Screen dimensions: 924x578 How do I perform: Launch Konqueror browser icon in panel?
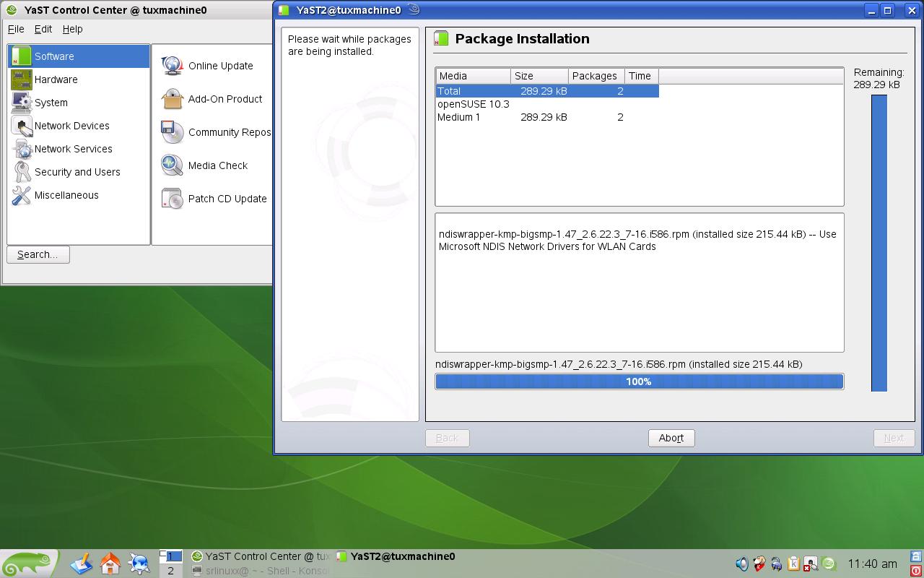coord(139,564)
